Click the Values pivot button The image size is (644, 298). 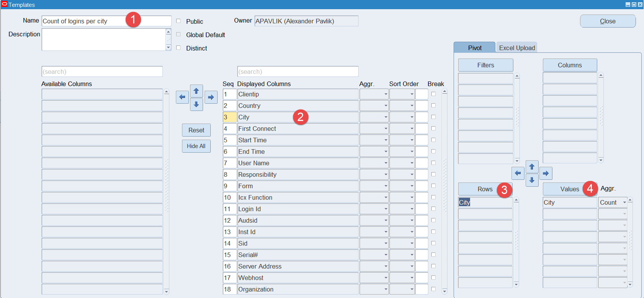tap(570, 189)
